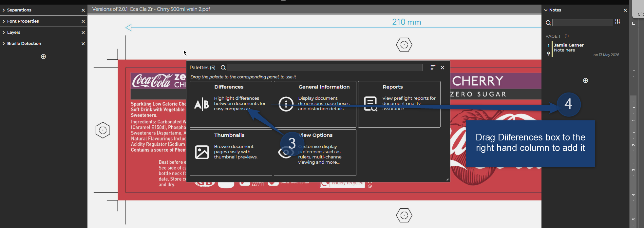The height and width of the screenshot is (228, 644).
Task: Click the Palettes search field
Action: pyautogui.click(x=325, y=68)
